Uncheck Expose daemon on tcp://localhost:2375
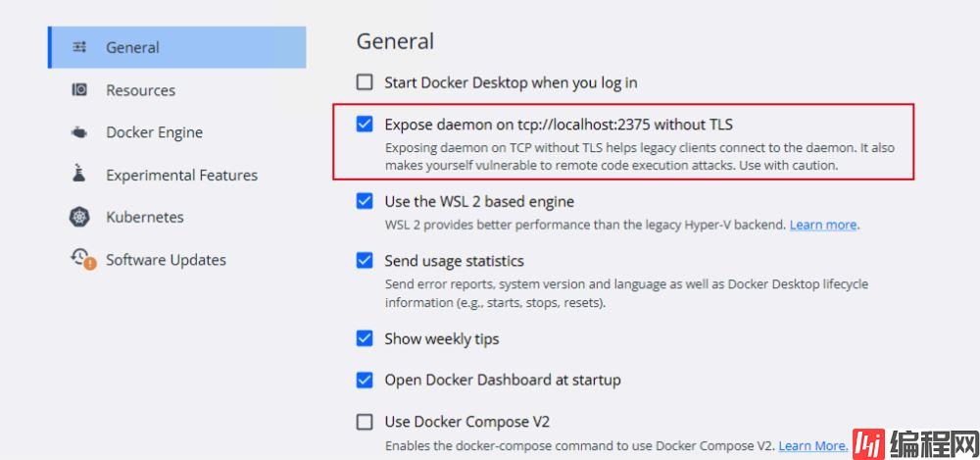The height and width of the screenshot is (460, 980). tap(365, 125)
